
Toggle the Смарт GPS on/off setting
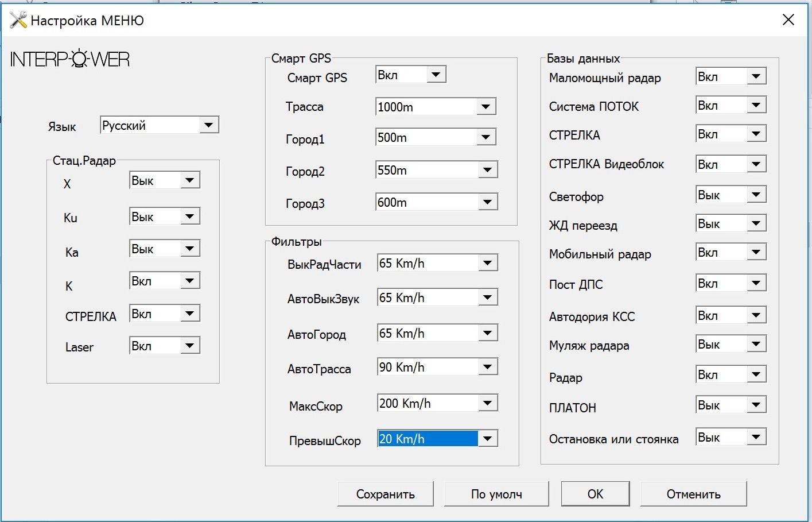[436, 75]
